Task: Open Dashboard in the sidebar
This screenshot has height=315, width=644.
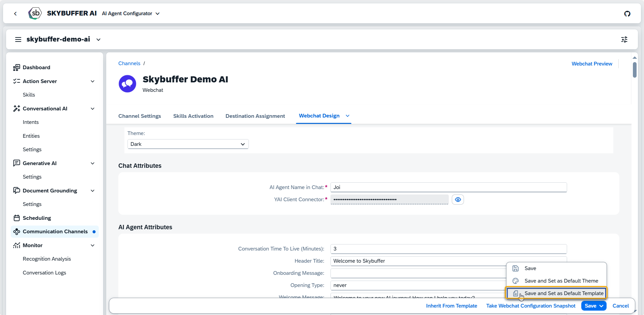Action: 36,68
